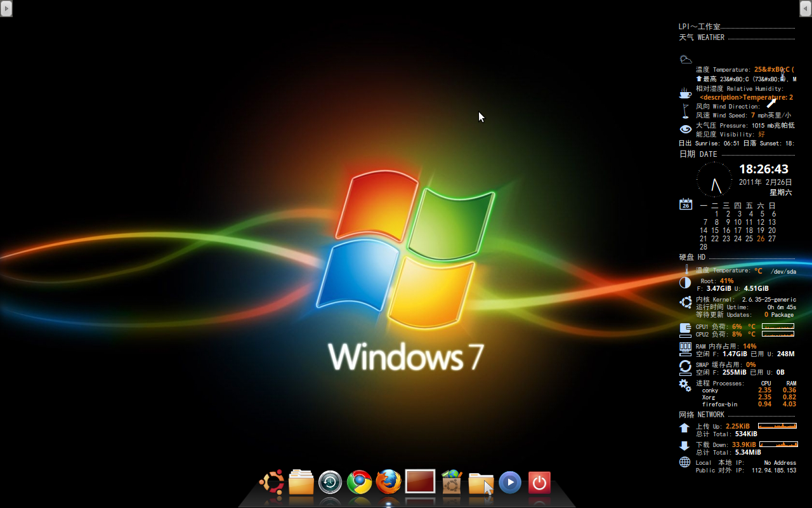Click the SWAP refresh arrows icon
Screen dimensions: 812x508
click(685, 366)
